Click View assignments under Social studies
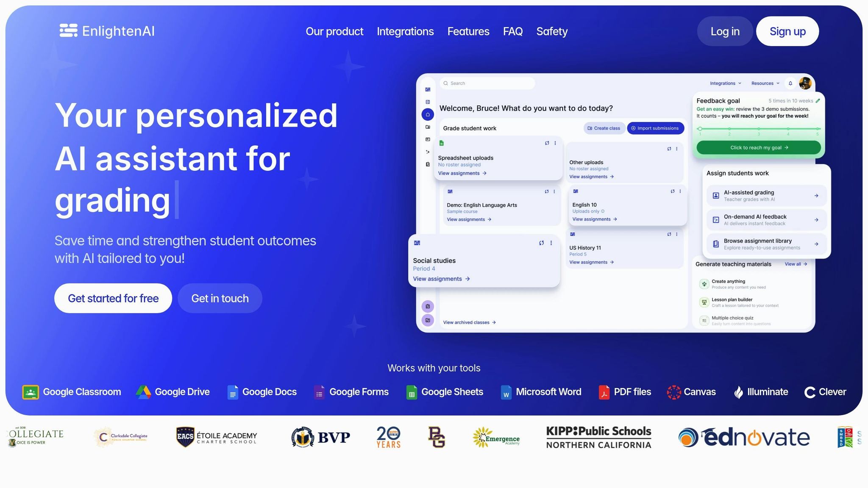Viewport: 868px width, 488px height. (x=441, y=279)
